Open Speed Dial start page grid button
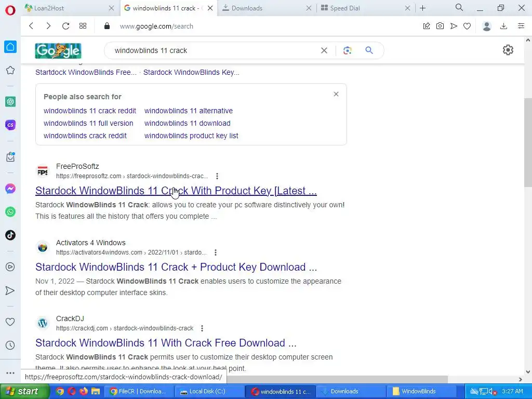Image resolution: width=532 pixels, height=399 pixels. coord(83,26)
